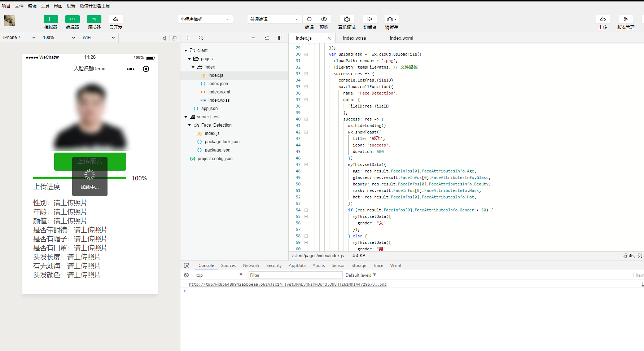Collapse the Face_Detection folder
The image size is (644, 351).
190,125
